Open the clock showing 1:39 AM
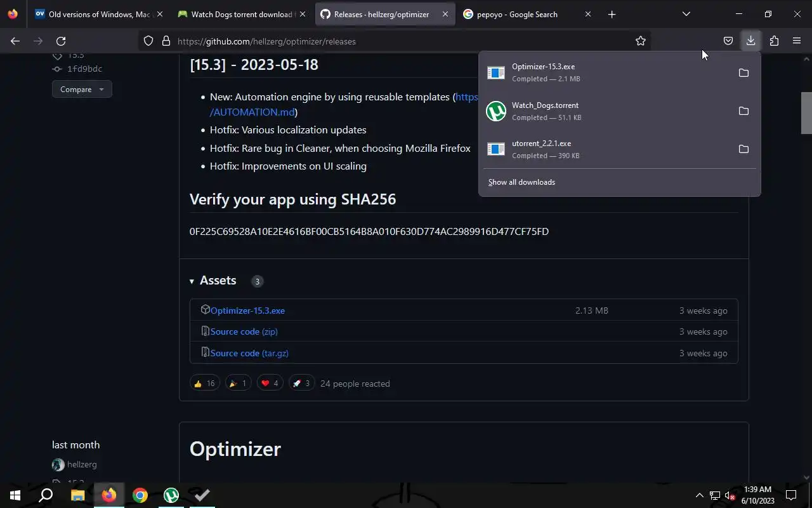The height and width of the screenshot is (508, 812). coord(757,495)
